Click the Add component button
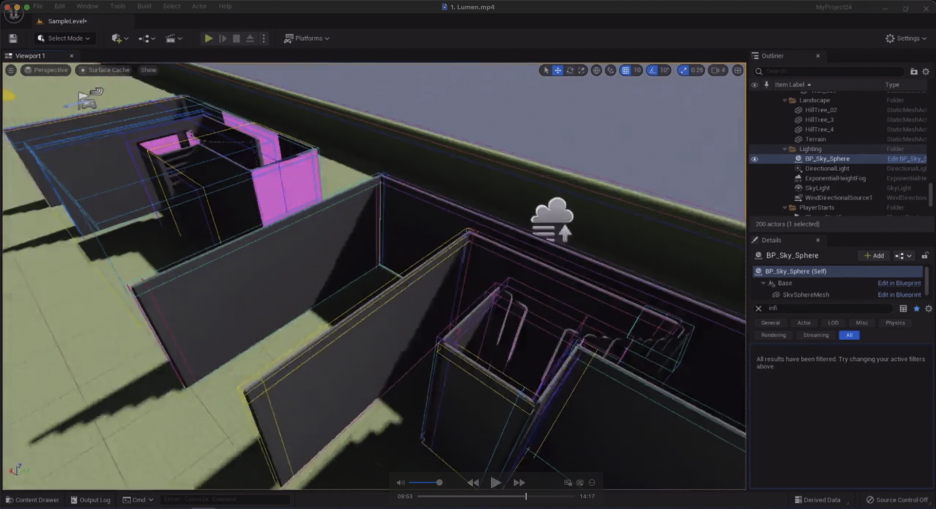The width and height of the screenshot is (936, 509). [874, 255]
